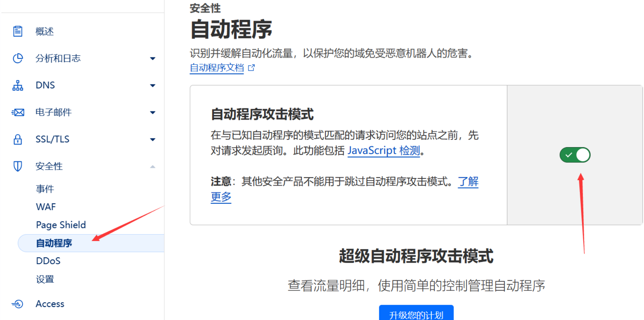Click the 分析和日志 pie chart icon
Screen dimensions: 644x320
(17, 58)
